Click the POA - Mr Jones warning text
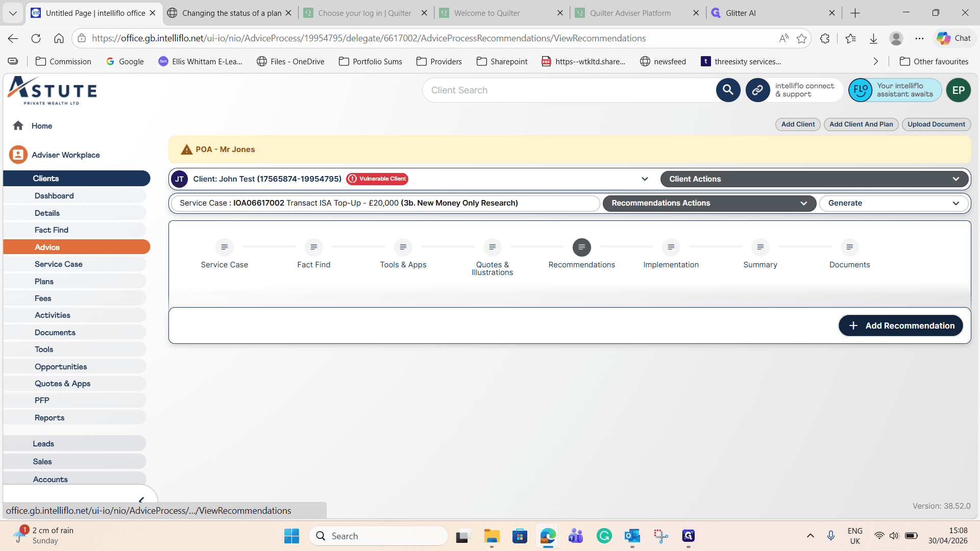The height and width of the screenshot is (551, 980). (225, 149)
